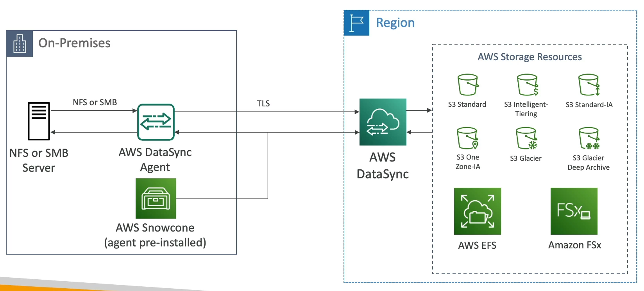Select the S3 Glacier Deep Archive icon
Image resolution: width=644 pixels, height=291 pixels.
(589, 138)
